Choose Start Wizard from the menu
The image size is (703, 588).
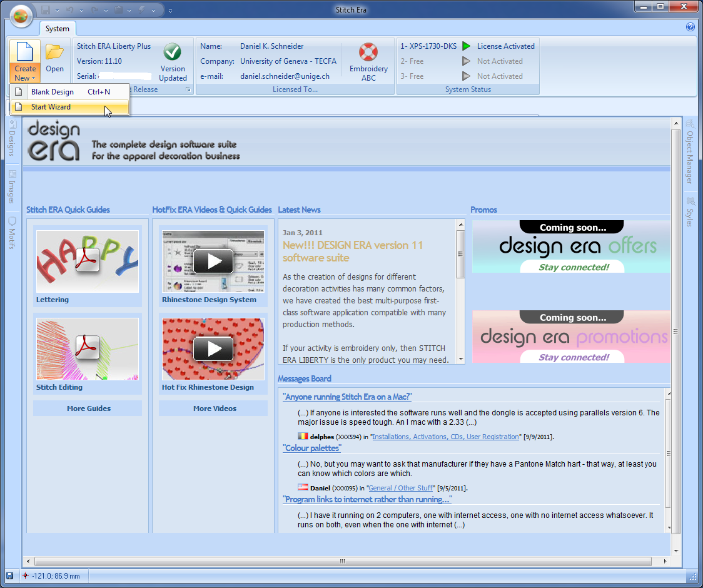tap(70, 107)
